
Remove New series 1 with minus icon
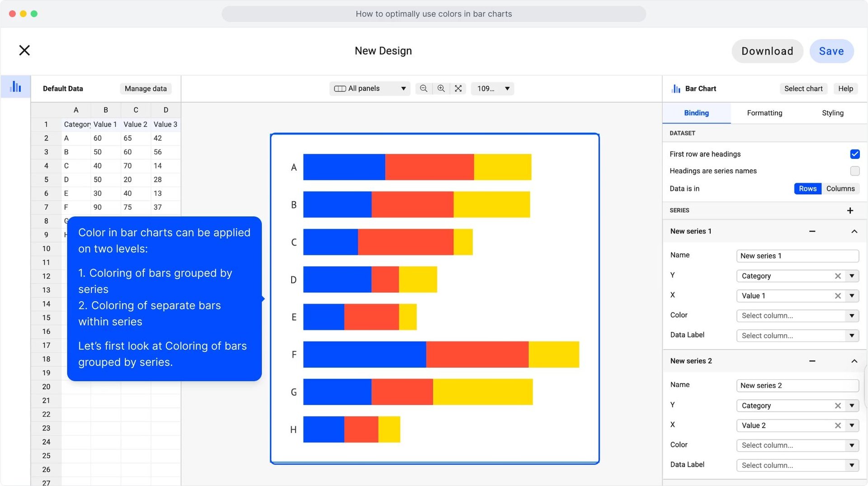click(x=812, y=231)
